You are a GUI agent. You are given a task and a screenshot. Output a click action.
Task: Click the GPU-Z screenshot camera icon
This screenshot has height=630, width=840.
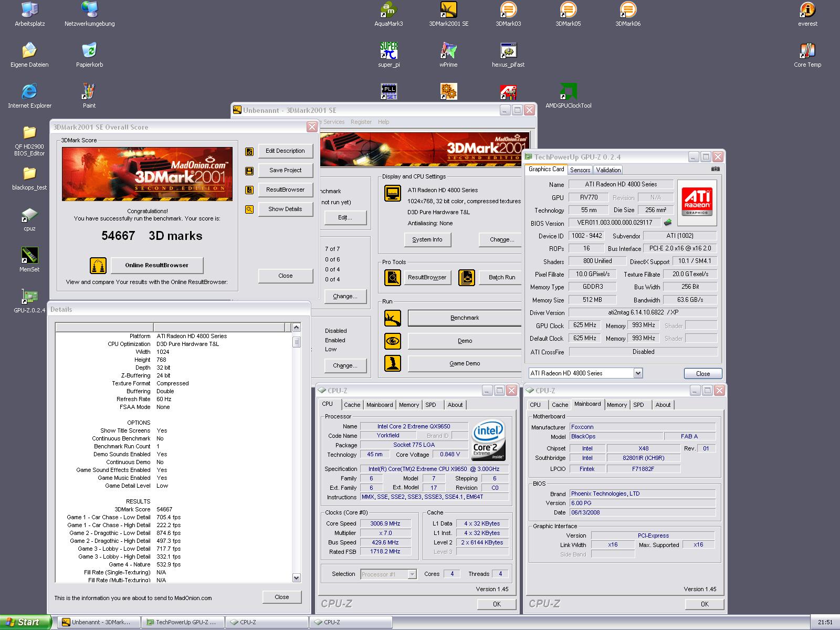tap(715, 169)
